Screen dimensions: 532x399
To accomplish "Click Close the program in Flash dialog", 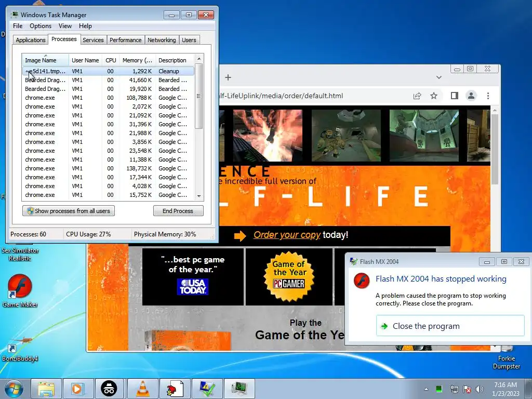I will [x=450, y=326].
